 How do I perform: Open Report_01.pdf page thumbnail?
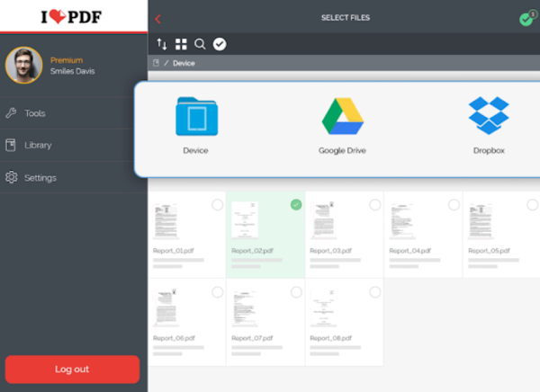pyautogui.click(x=166, y=220)
